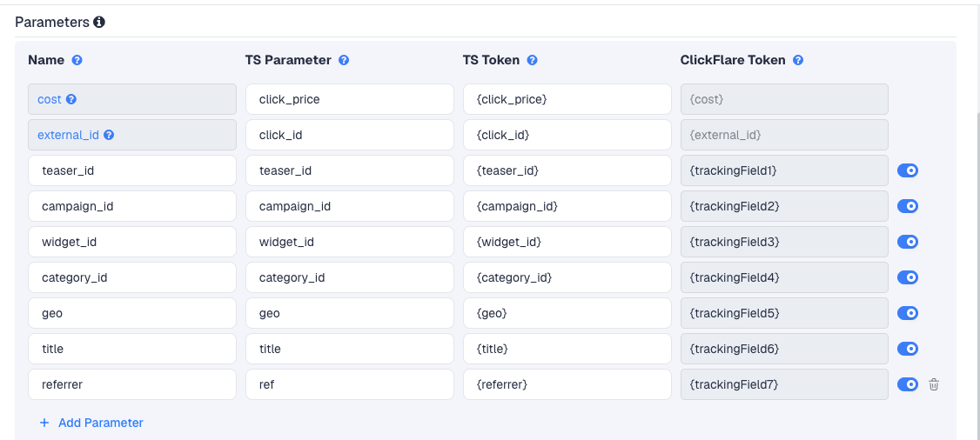The image size is (980, 440).
Task: Edit the teaser_id name field
Action: click(x=132, y=170)
